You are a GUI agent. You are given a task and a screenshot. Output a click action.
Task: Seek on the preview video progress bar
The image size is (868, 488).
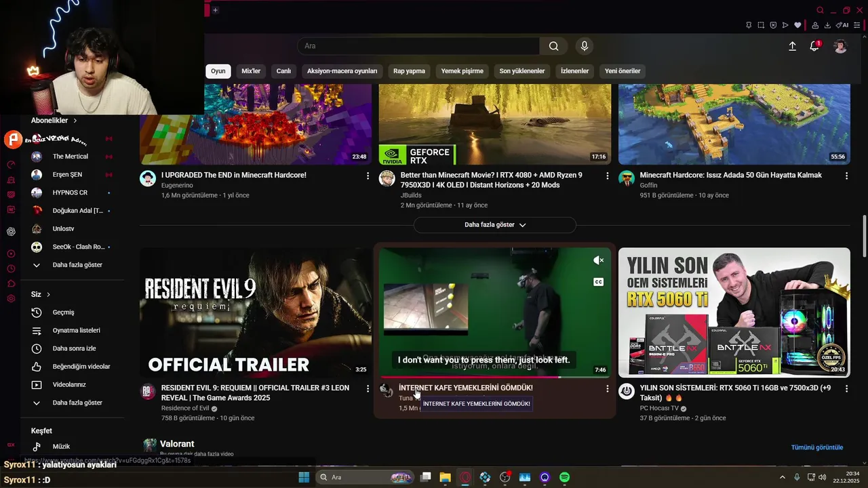[495, 377]
